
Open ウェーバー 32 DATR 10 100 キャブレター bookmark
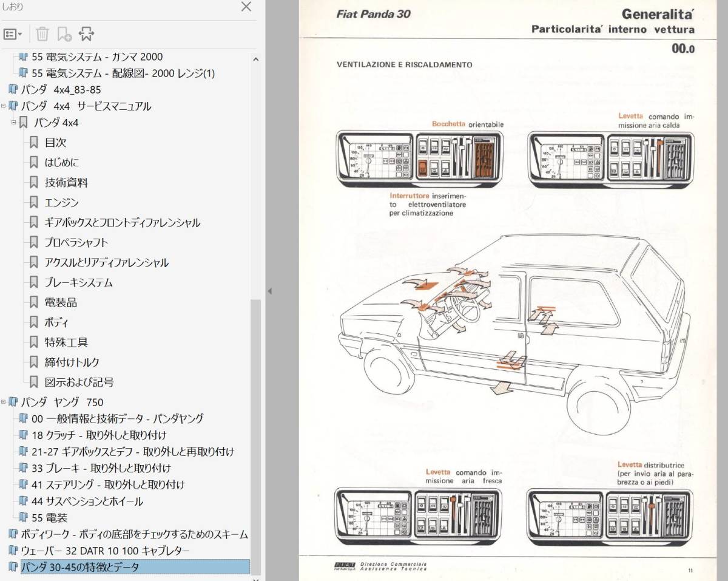point(105,551)
